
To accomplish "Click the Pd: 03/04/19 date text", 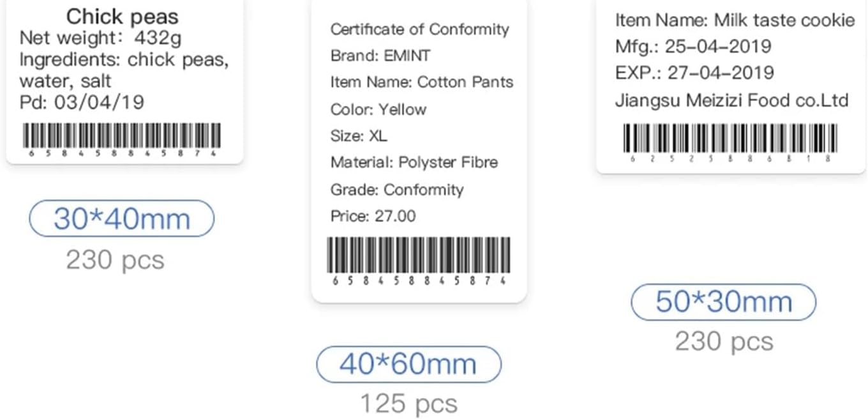I will coord(82,102).
